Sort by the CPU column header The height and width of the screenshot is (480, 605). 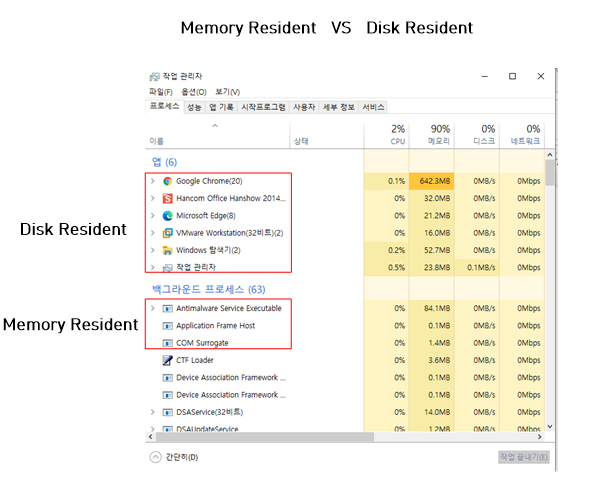(386, 135)
